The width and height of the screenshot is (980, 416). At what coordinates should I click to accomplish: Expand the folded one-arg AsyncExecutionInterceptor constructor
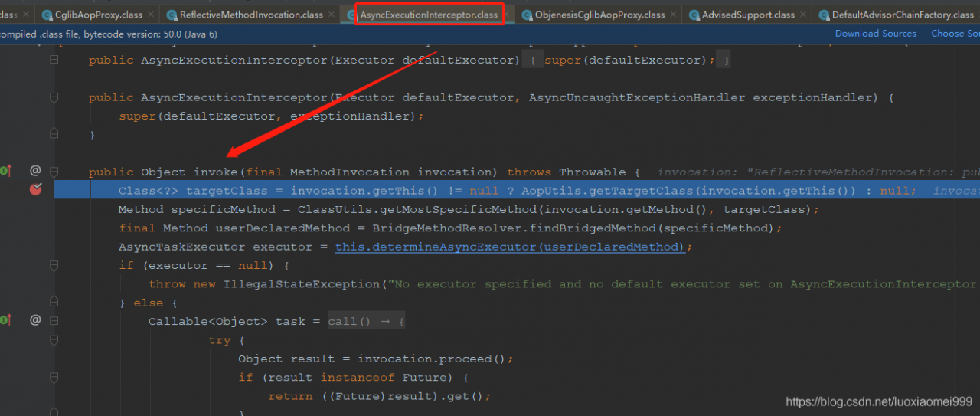pos(54,60)
